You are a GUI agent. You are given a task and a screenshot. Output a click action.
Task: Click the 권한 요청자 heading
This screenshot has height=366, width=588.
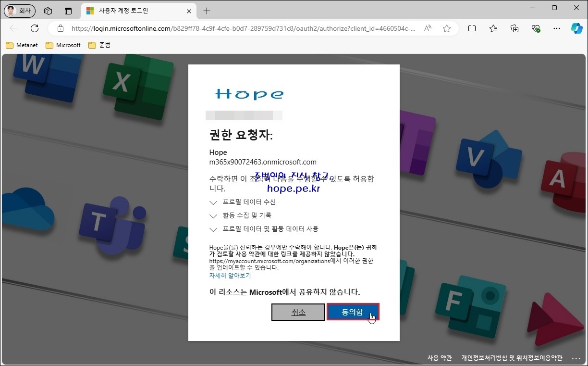[241, 135]
